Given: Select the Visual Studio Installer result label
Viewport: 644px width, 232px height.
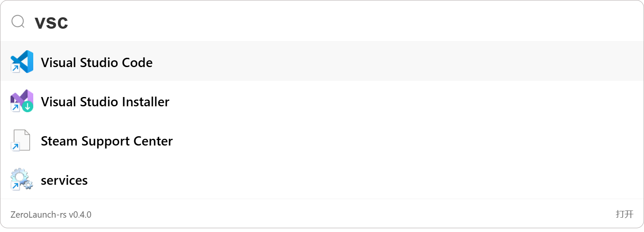Looking at the screenshot, I should [105, 102].
